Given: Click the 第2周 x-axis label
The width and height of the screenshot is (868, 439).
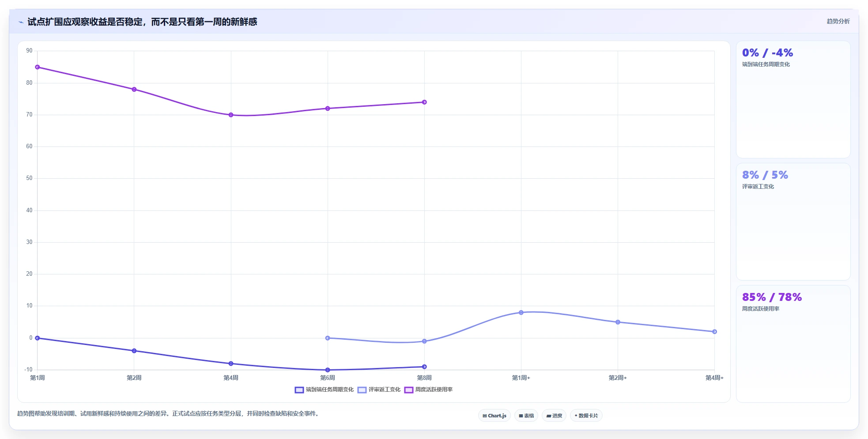Looking at the screenshot, I should tap(134, 378).
